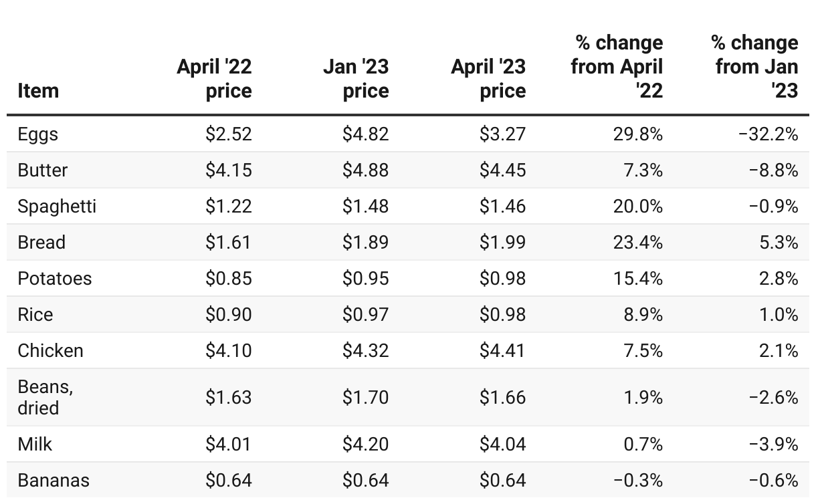
Task: Select the Beans, dried item cell
Action: 45,397
